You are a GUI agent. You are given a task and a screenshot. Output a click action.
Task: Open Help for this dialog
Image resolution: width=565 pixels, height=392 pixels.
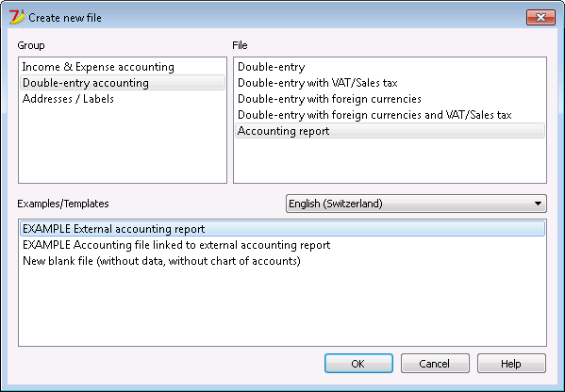[x=511, y=364]
